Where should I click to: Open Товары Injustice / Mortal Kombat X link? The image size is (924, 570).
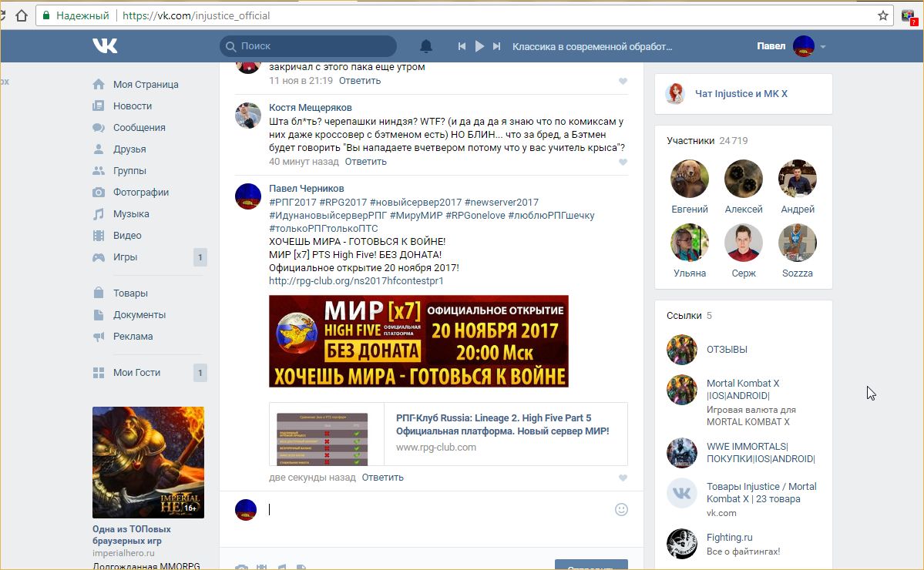[761, 492]
